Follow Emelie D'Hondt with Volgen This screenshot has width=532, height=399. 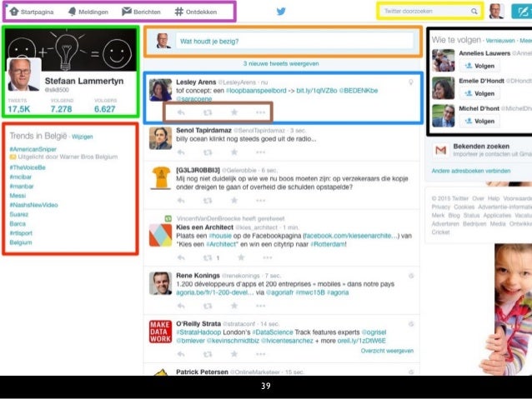(479, 93)
